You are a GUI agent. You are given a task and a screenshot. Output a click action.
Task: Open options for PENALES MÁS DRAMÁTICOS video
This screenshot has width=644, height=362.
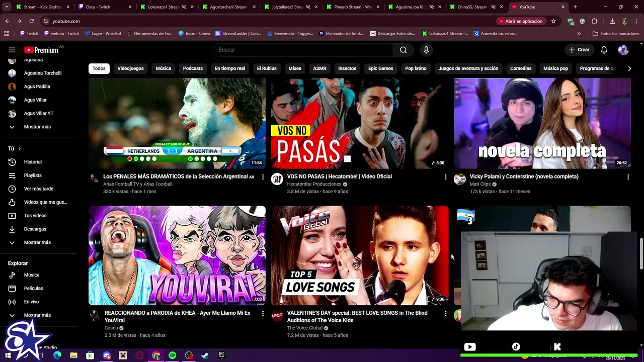click(x=263, y=177)
